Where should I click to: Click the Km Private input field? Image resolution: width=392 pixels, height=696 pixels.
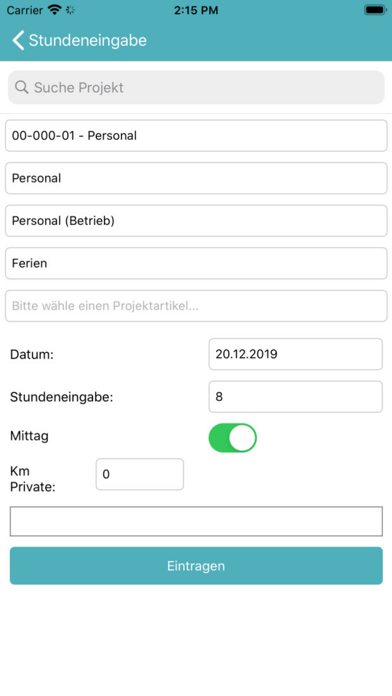pos(140,475)
